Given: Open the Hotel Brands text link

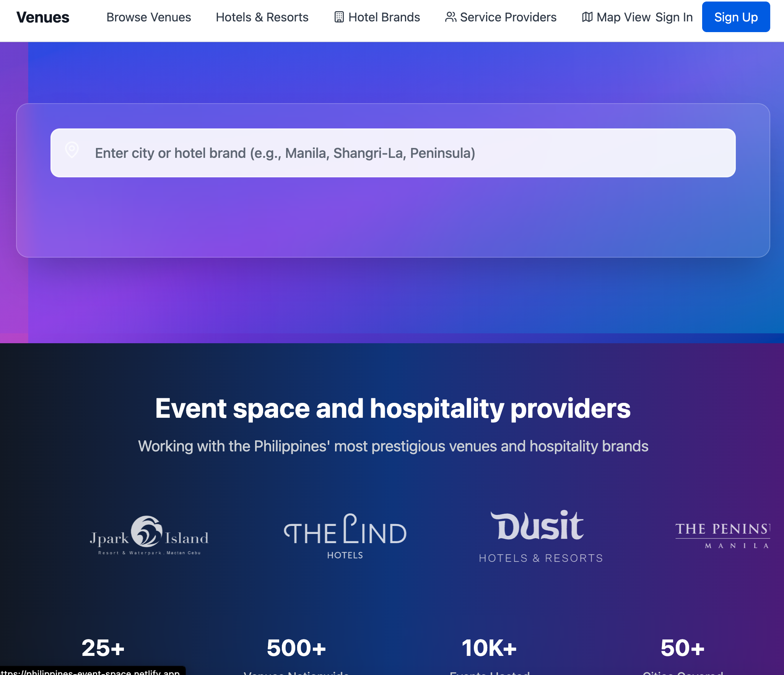Looking at the screenshot, I should pyautogui.click(x=384, y=17).
